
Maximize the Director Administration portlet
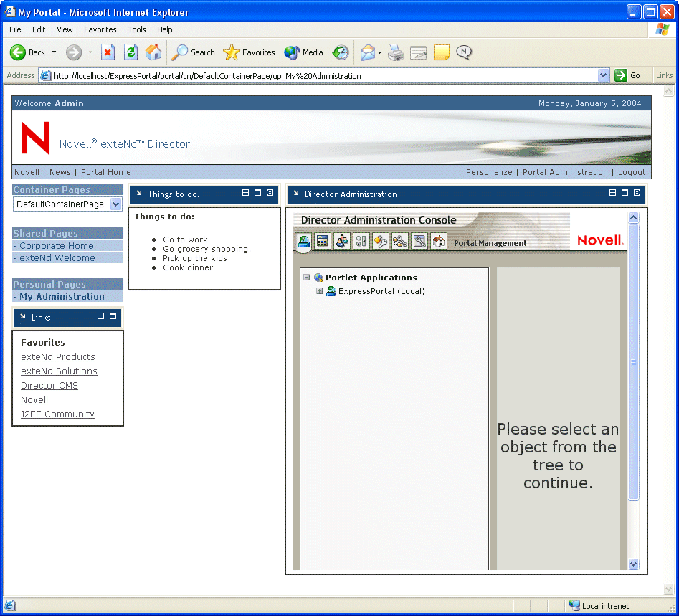pyautogui.click(x=625, y=192)
